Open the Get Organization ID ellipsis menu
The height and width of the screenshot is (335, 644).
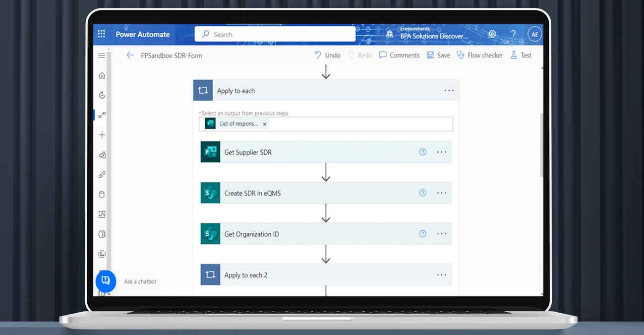point(441,234)
